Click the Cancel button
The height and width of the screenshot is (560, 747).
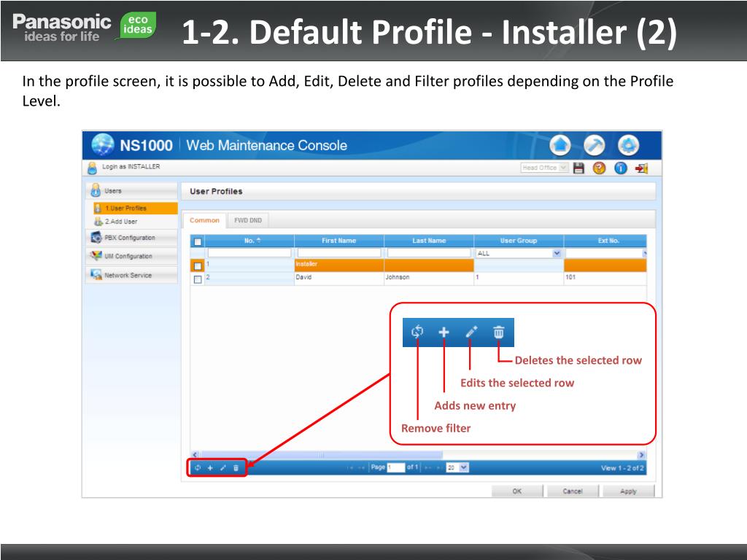pyautogui.click(x=572, y=491)
